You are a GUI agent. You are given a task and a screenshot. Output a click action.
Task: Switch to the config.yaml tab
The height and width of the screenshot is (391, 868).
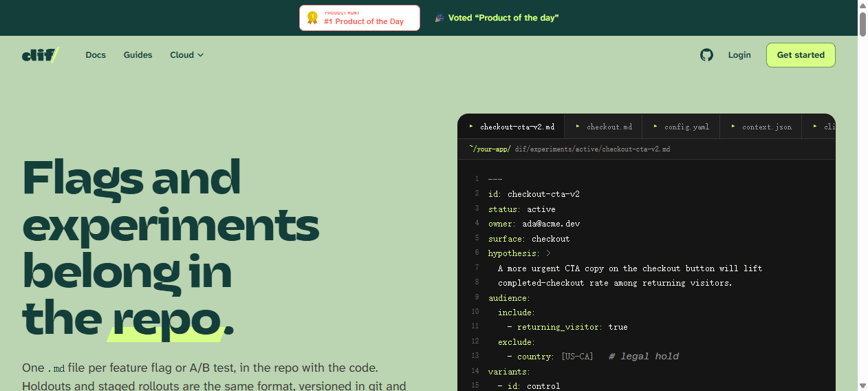[681, 127]
